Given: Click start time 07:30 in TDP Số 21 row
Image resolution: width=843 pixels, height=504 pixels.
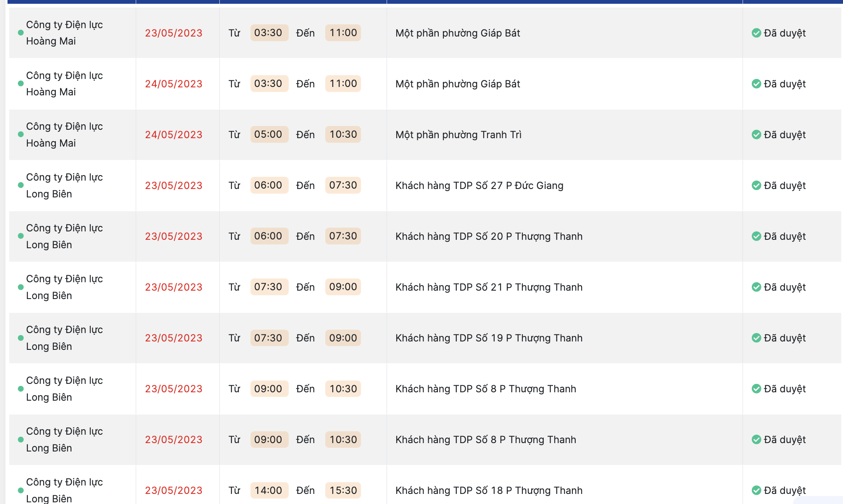Looking at the screenshot, I should click(x=269, y=287).
